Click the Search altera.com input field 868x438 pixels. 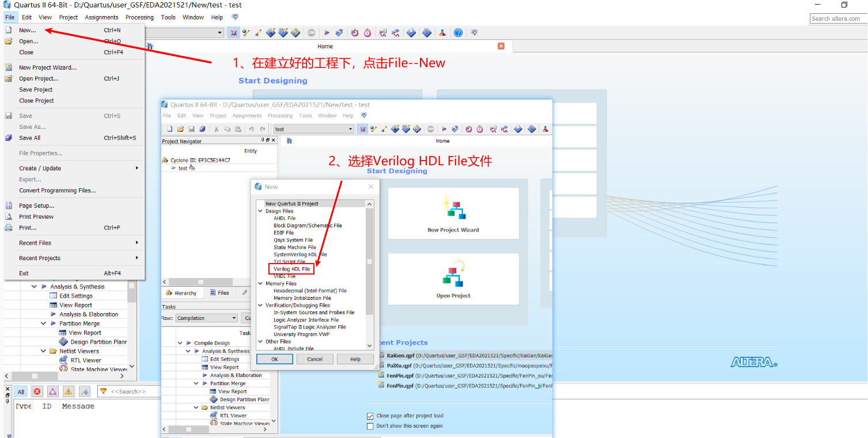click(839, 18)
